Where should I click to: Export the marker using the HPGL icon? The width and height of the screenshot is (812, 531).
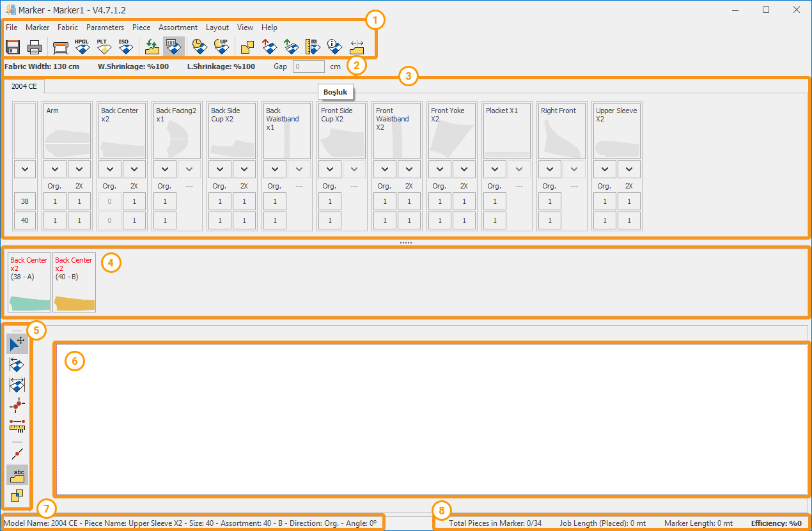tap(81, 47)
